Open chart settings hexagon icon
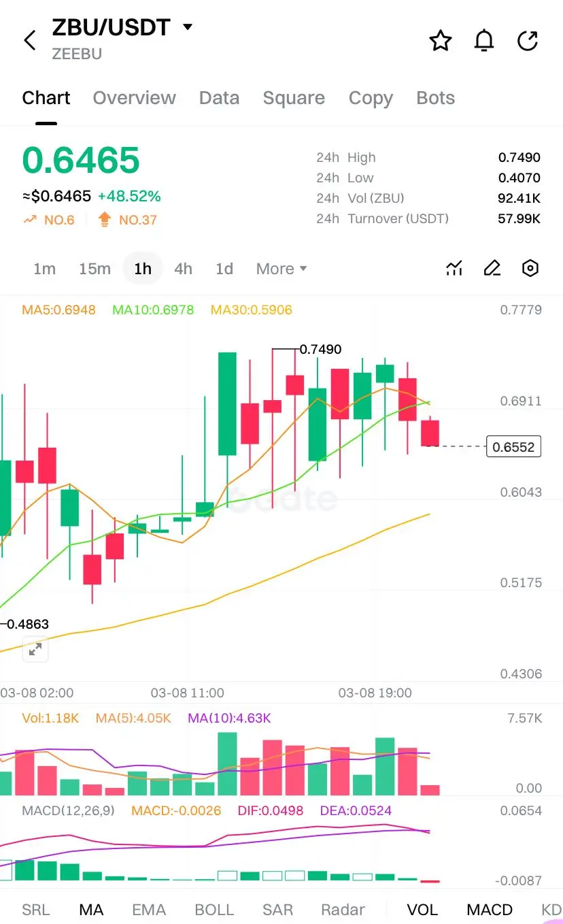Viewport: 563px width, 924px height. [x=530, y=268]
